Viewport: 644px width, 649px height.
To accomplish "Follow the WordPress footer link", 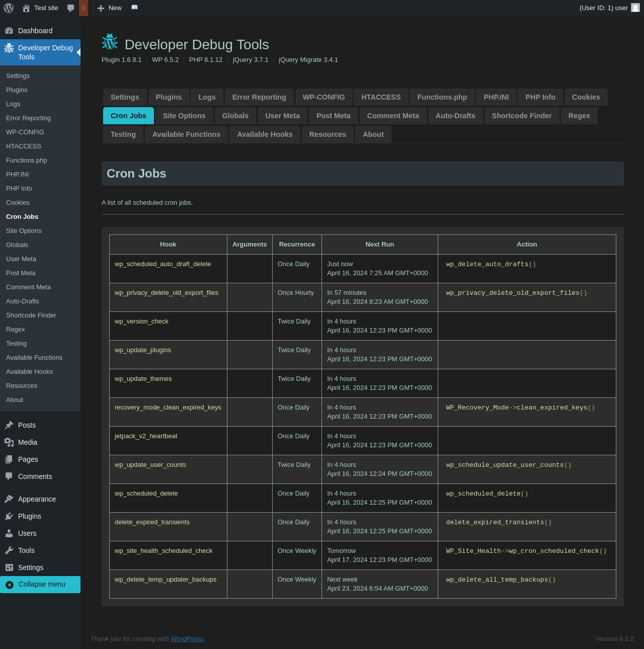I will [x=187, y=639].
